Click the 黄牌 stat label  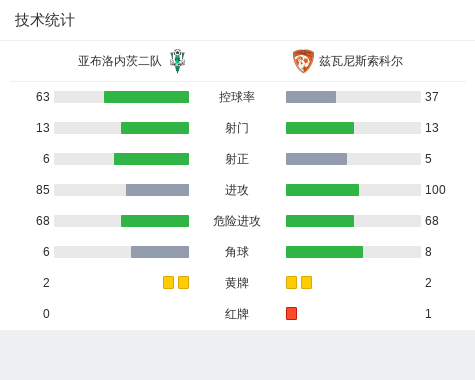point(237,283)
